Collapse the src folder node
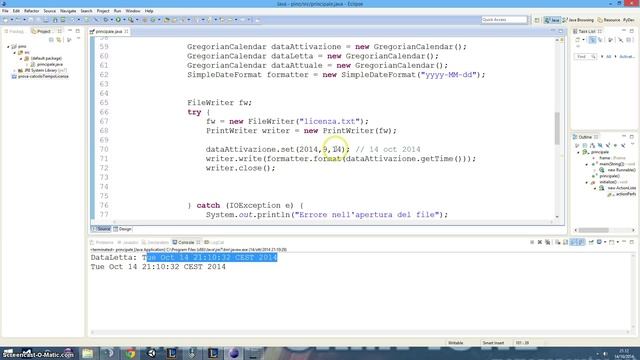This screenshot has height=360, width=640. 15,53
